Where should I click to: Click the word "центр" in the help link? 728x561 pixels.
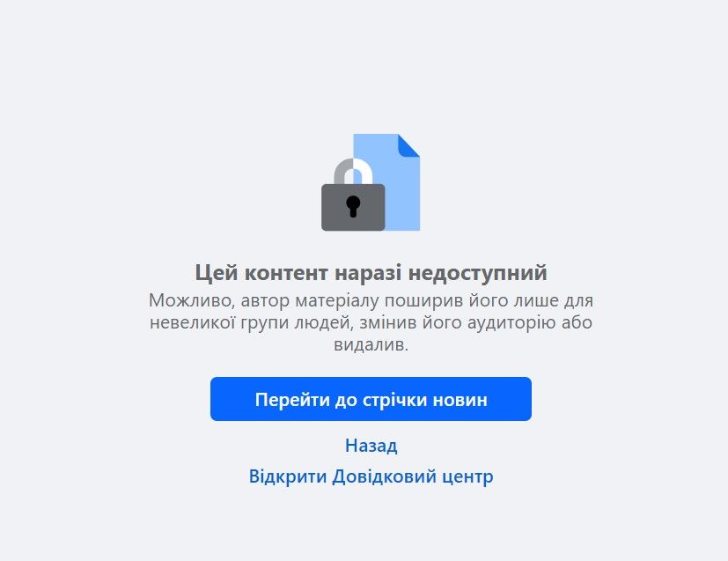point(467,477)
